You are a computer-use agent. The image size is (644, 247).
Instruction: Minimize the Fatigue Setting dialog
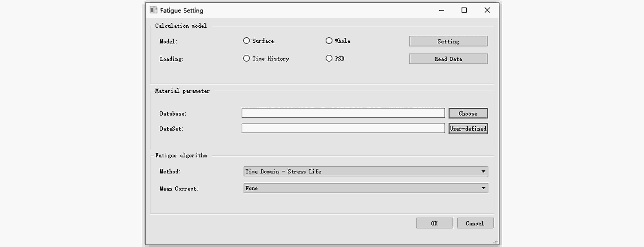click(x=441, y=10)
